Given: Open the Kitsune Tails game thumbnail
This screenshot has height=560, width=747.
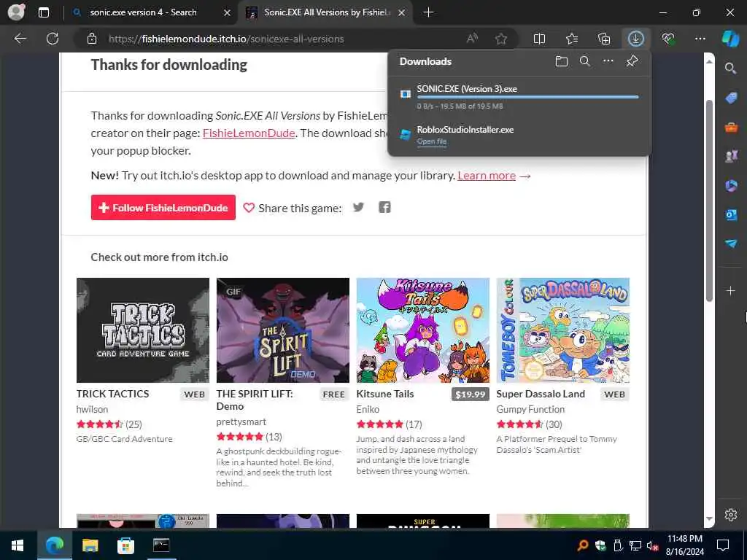Looking at the screenshot, I should [423, 330].
